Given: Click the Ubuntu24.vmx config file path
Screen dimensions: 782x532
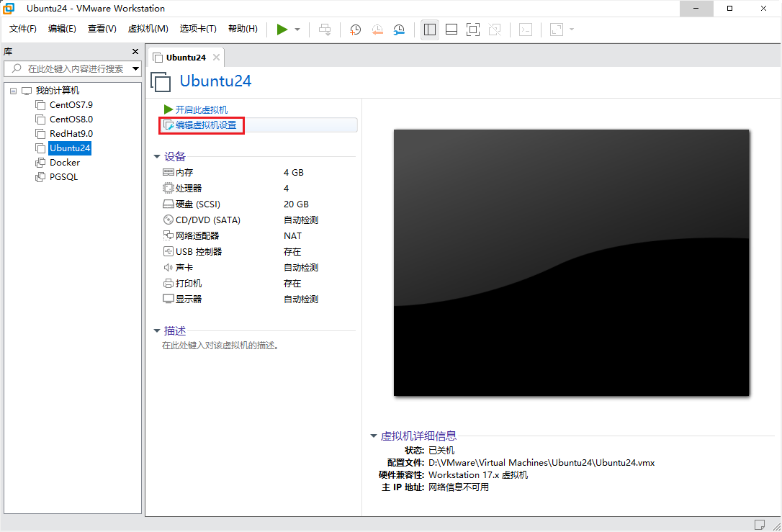Looking at the screenshot, I should 541,463.
